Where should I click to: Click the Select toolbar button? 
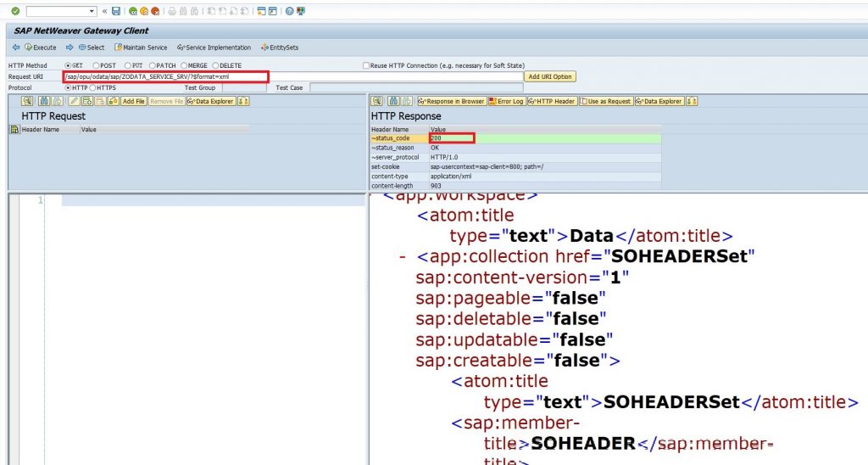(92, 48)
